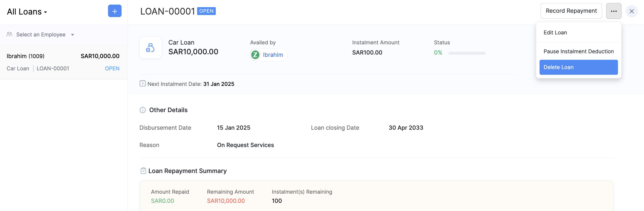Click the Other Details info icon
The height and width of the screenshot is (211, 644).
click(142, 110)
